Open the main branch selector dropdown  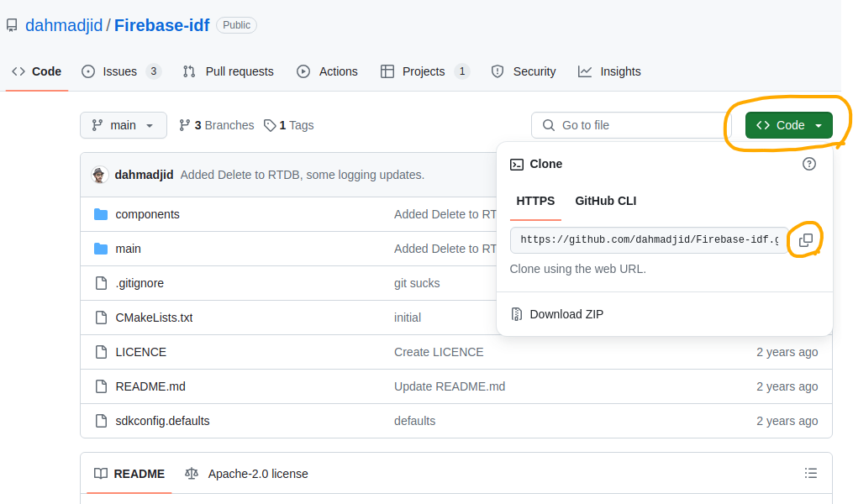pyautogui.click(x=124, y=125)
